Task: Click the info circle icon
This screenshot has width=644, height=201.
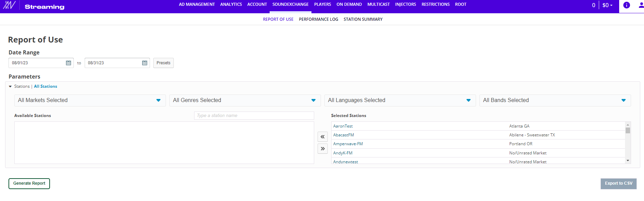Action: pyautogui.click(x=626, y=5)
